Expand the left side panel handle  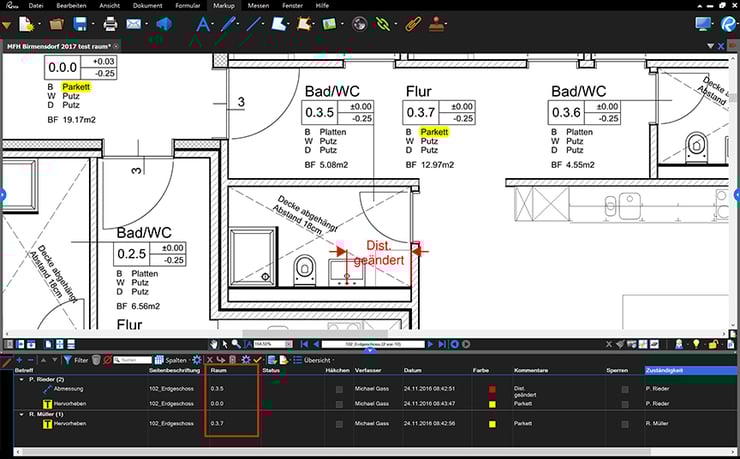tap(2, 194)
